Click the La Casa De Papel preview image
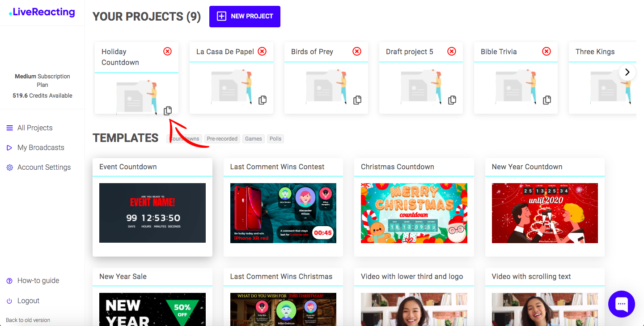This screenshot has width=644, height=326. pos(231,87)
